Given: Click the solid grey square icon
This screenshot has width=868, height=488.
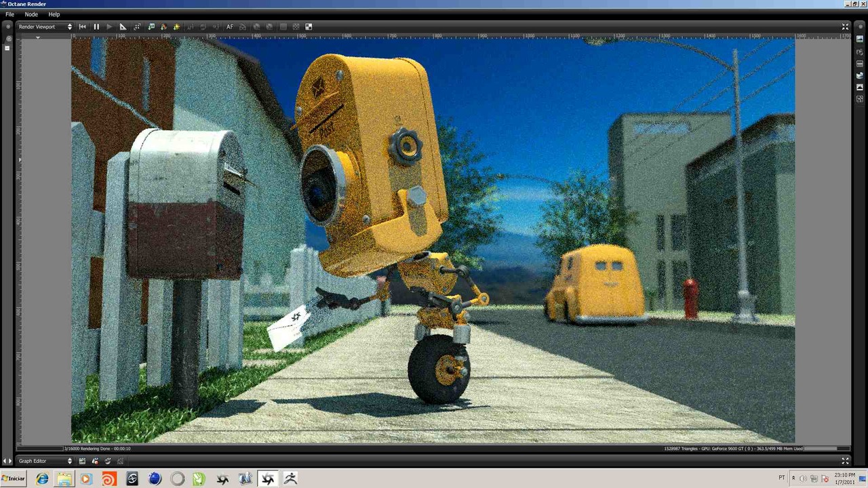Looking at the screenshot, I should tap(283, 27).
